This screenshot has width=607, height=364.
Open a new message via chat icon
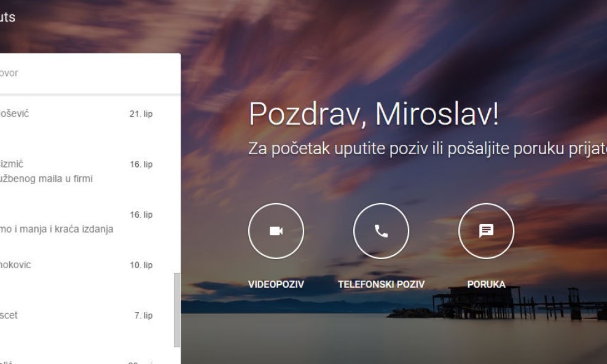click(x=486, y=231)
